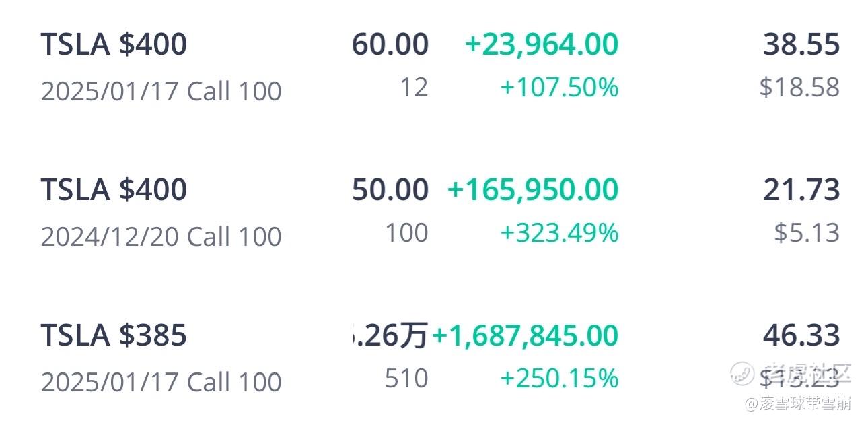
Task: Click the +1,687,845.00 profit value
Action: (x=525, y=336)
